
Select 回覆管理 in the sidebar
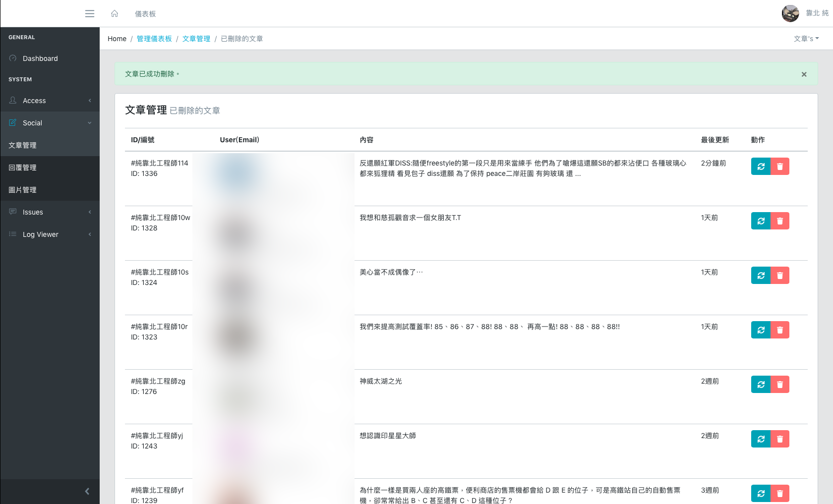tap(50, 168)
